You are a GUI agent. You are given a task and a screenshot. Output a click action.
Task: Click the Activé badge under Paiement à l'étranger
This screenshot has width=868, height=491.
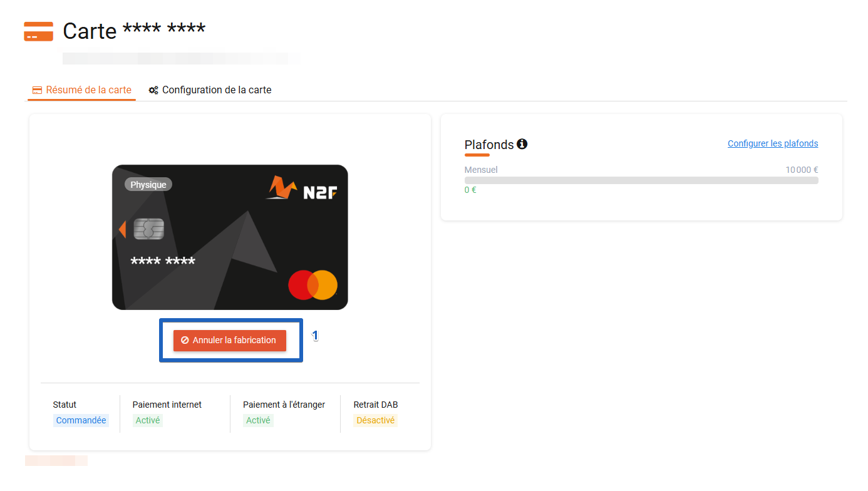258,420
